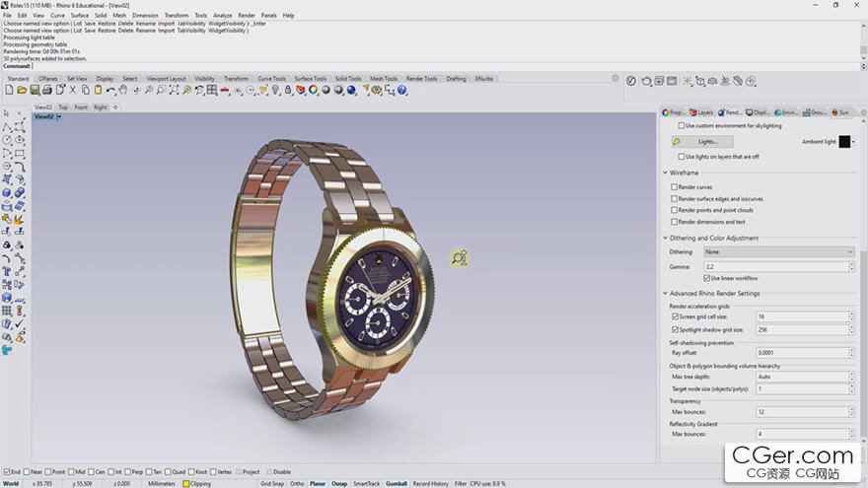Select the Polyline tool in left sidebar
868x488 pixels.
coord(7,127)
